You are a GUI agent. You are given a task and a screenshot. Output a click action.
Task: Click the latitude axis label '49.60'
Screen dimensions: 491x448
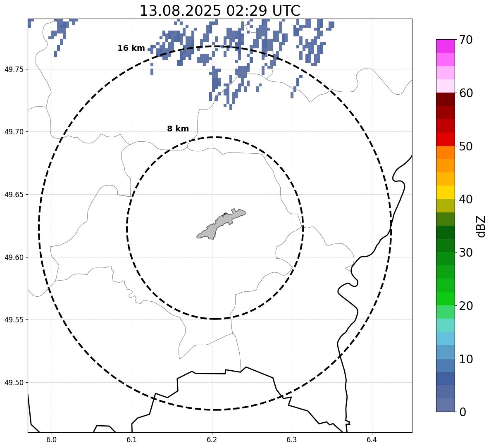pyautogui.click(x=15, y=257)
